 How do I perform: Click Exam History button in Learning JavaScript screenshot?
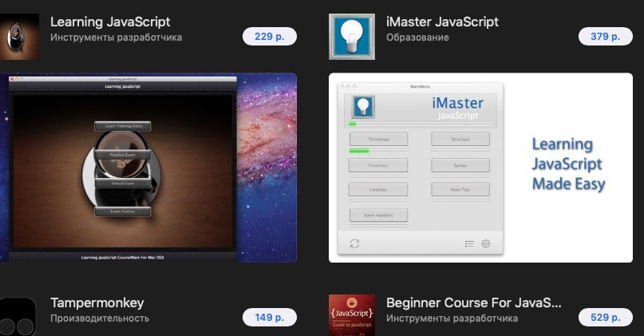tap(122, 211)
